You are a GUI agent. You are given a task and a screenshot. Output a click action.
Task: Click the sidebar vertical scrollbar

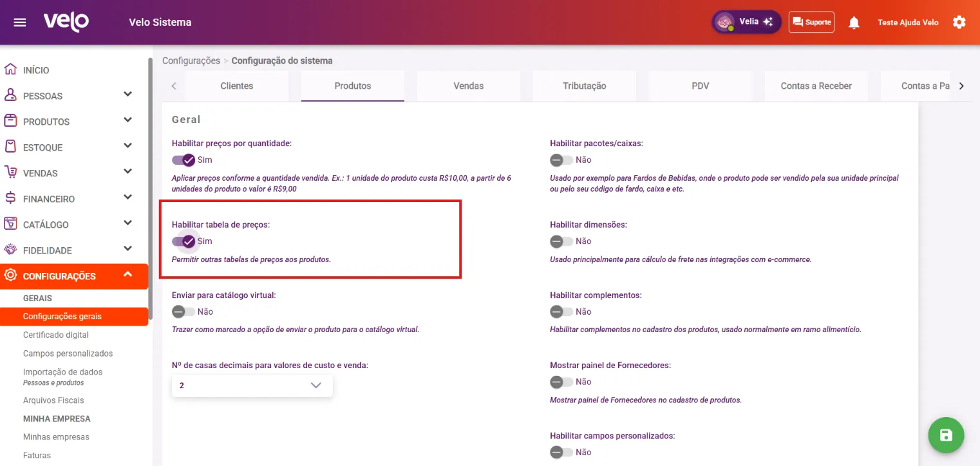[151, 190]
